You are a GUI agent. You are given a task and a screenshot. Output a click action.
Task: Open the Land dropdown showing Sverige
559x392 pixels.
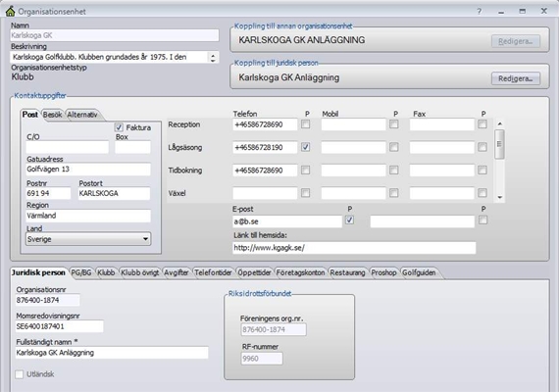click(88, 239)
